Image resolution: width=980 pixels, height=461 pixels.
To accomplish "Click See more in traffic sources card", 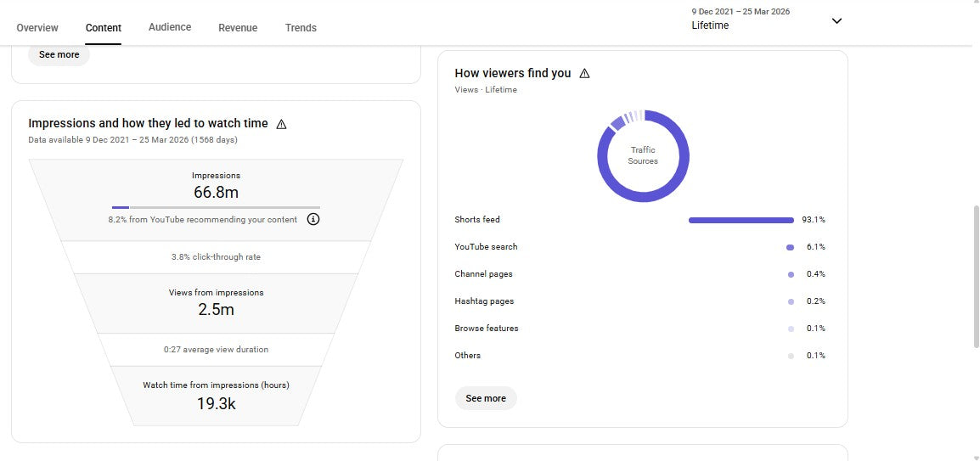I will click(x=486, y=398).
